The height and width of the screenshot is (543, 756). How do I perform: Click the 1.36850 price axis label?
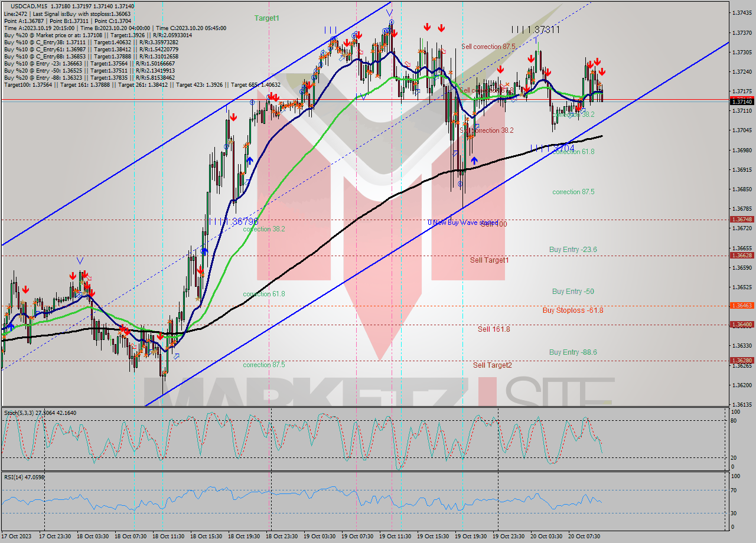coord(742,189)
